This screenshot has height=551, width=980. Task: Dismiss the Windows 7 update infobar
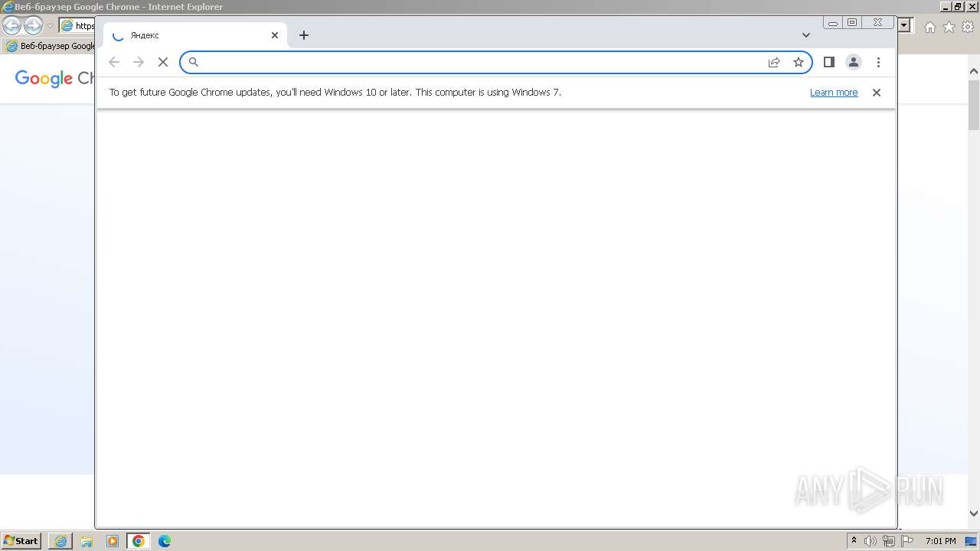(877, 93)
